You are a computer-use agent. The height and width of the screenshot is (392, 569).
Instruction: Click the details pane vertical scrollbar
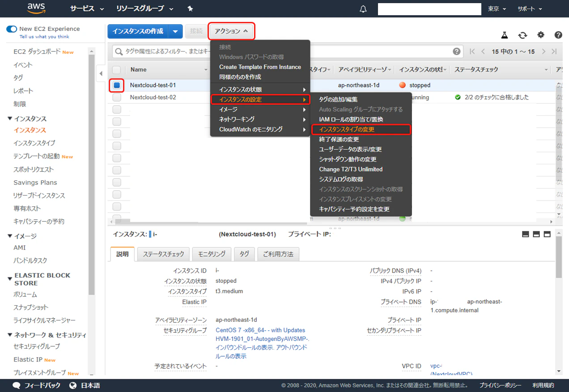pyautogui.click(x=559, y=257)
